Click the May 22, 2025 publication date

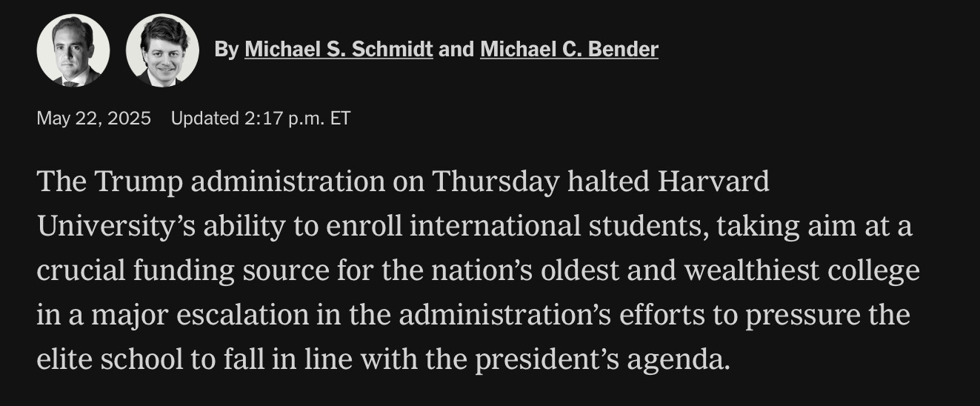pos(94,118)
